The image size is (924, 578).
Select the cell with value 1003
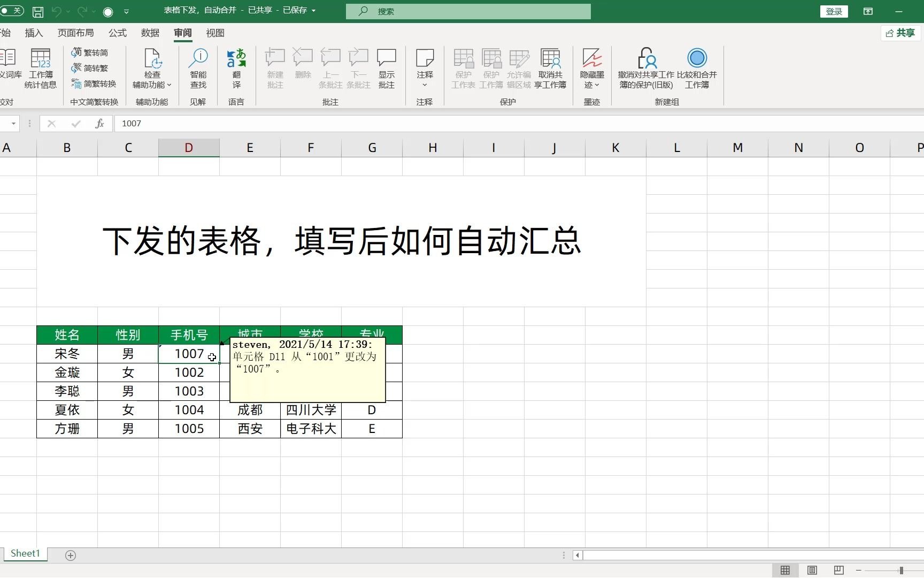coord(189,391)
